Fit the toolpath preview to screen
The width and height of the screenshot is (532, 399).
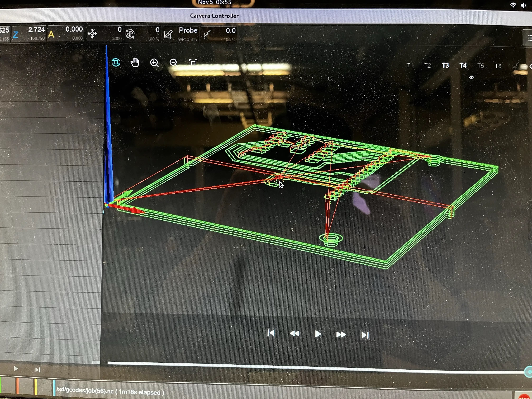[x=193, y=62]
